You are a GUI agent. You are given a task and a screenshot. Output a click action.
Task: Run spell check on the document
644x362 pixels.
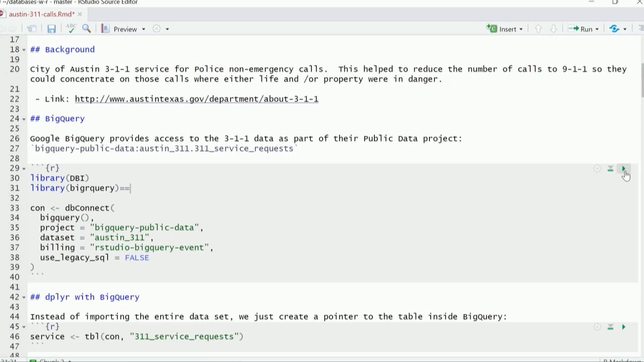coord(71,29)
